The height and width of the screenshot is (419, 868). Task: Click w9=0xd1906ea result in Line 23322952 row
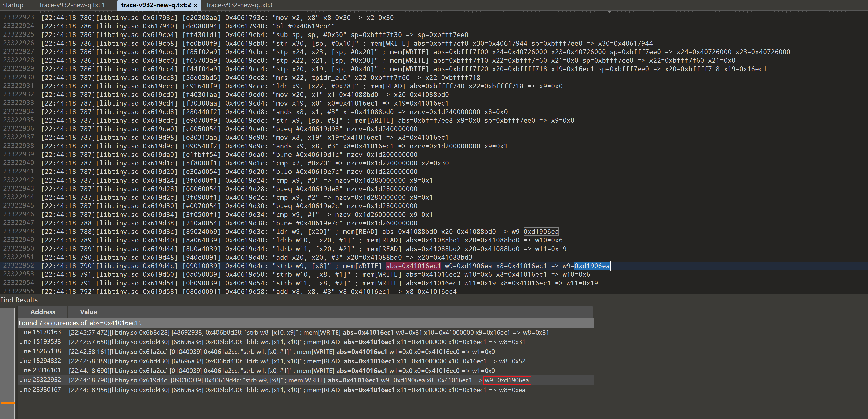[x=507, y=380]
